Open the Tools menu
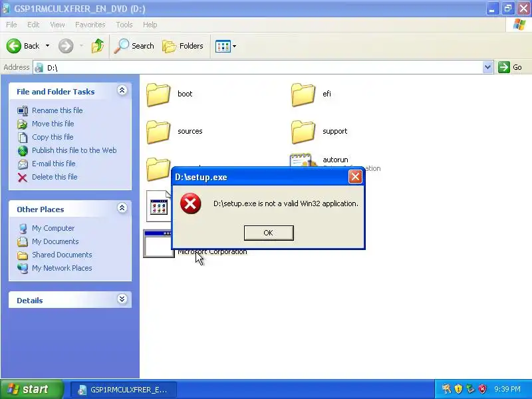 point(124,25)
